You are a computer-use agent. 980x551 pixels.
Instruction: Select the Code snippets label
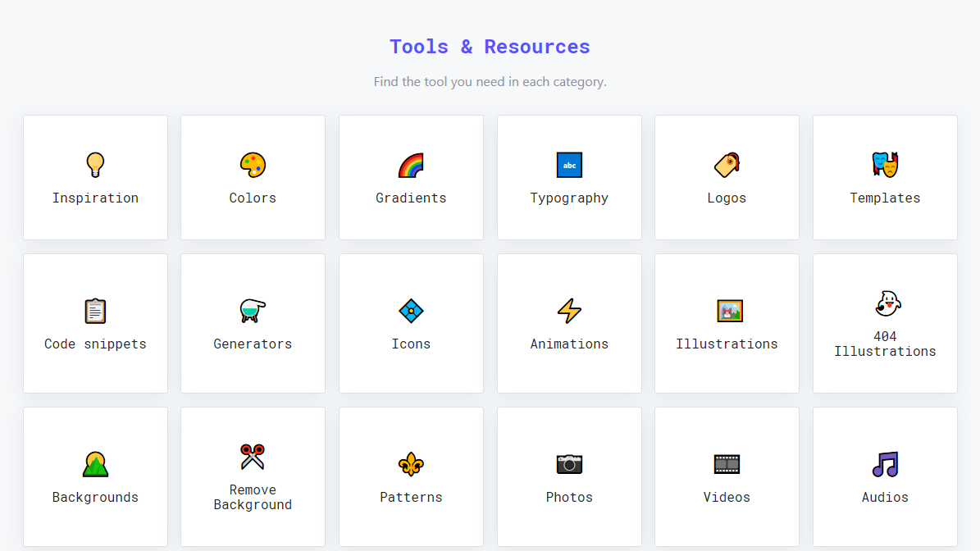(95, 344)
